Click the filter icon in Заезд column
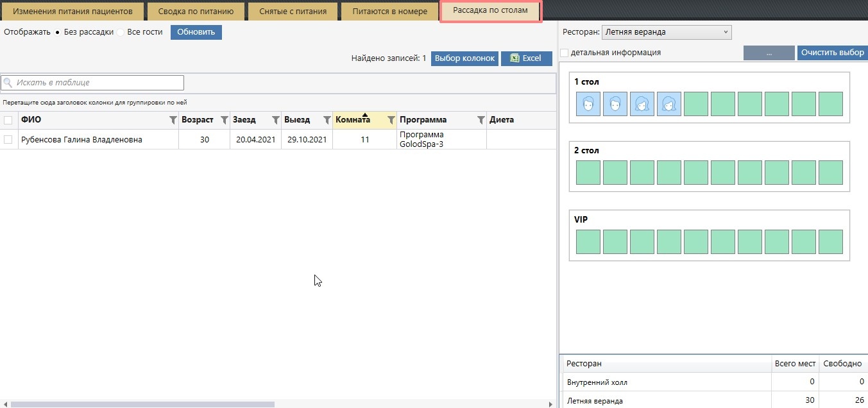 275,120
